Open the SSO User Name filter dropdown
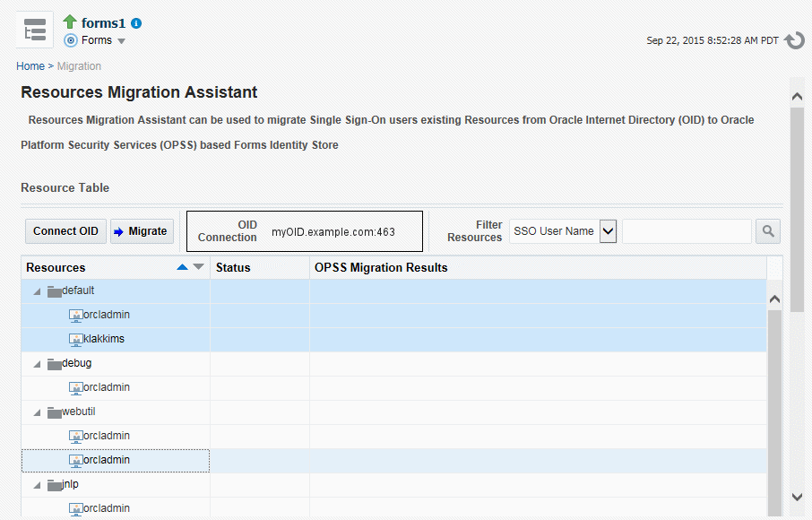Viewport: 812px width, 520px height. [x=608, y=231]
